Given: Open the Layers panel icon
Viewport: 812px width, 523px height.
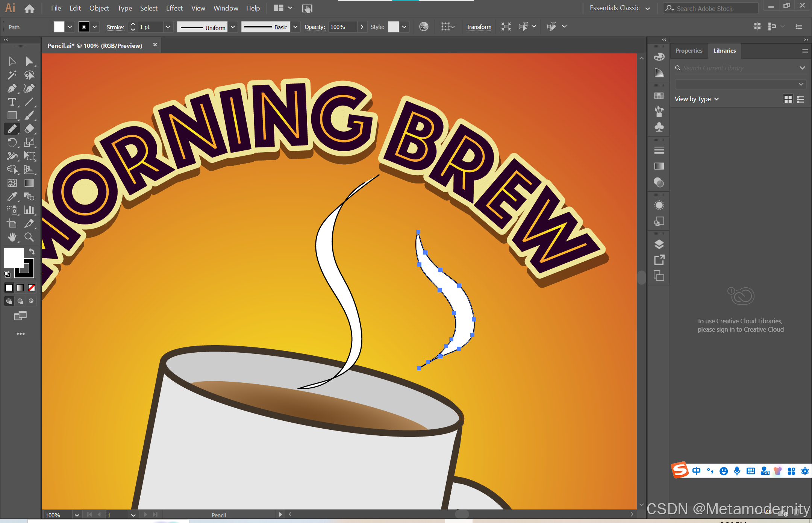Looking at the screenshot, I should coord(659,244).
